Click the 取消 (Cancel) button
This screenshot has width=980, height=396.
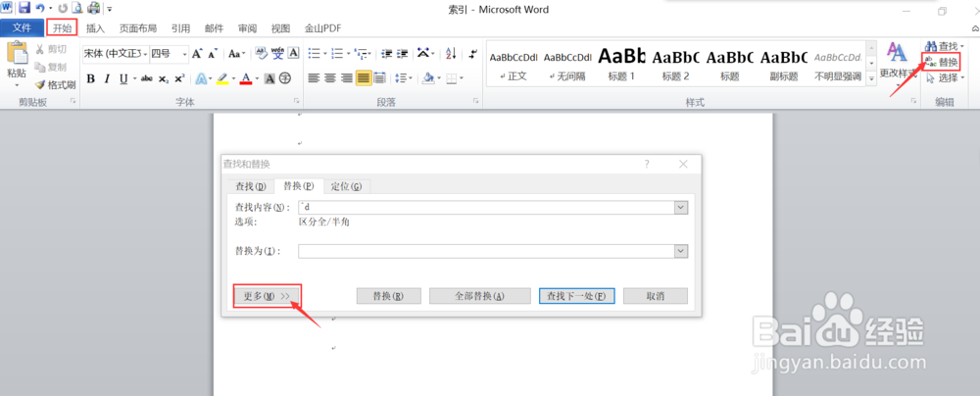(x=655, y=296)
